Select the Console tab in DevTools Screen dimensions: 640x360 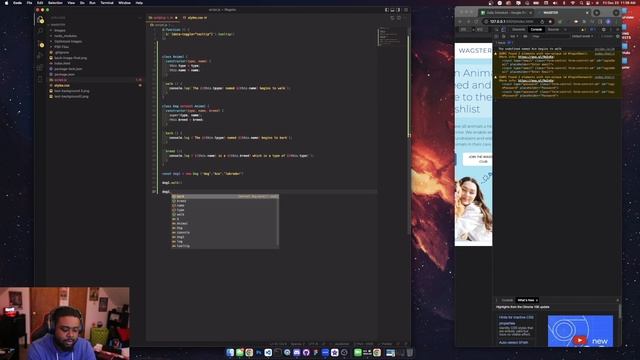tap(536, 29)
